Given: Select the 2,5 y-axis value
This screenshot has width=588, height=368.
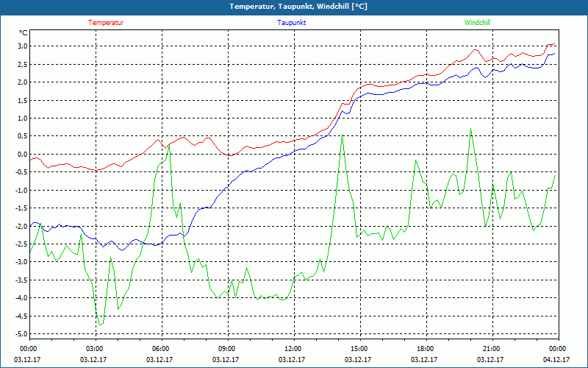Looking at the screenshot, I should coord(23,64).
